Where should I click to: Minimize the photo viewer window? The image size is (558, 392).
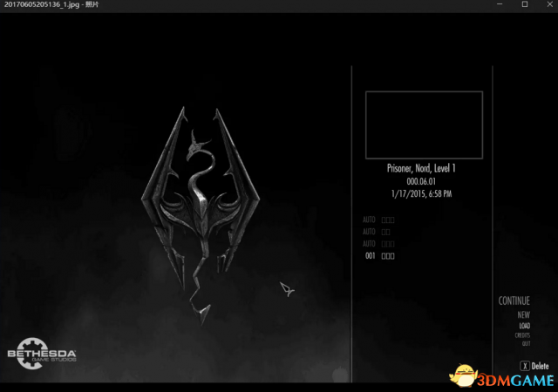(500, 4)
